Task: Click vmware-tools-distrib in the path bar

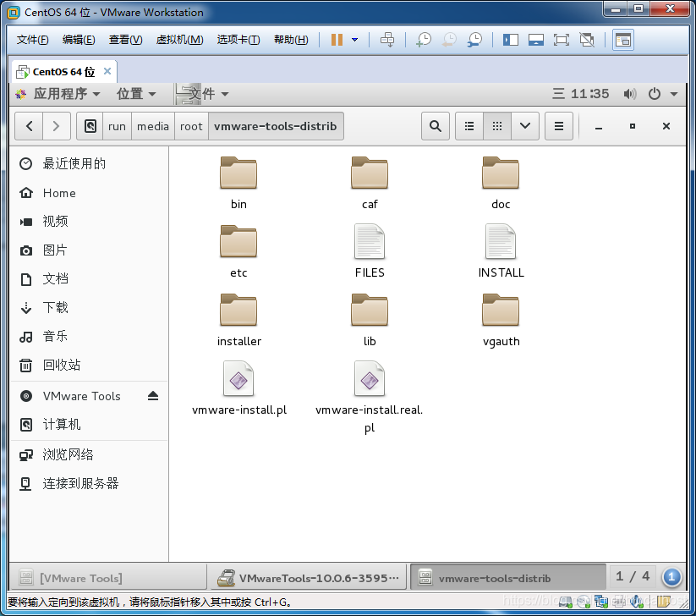Action: (x=276, y=126)
